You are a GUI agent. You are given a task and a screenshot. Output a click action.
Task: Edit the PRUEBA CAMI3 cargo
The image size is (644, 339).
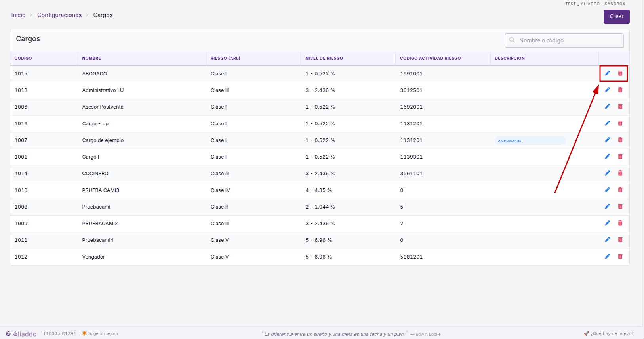[607, 190]
